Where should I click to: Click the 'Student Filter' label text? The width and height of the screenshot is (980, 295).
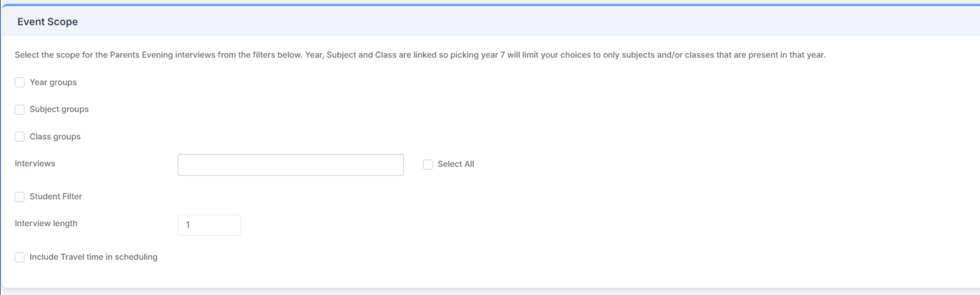click(x=56, y=197)
